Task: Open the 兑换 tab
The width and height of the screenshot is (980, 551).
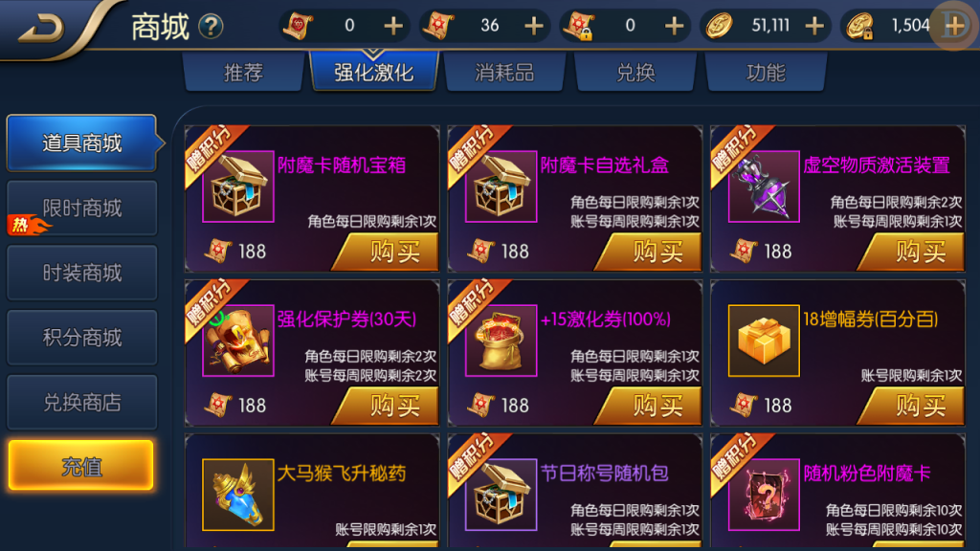Action: [635, 73]
